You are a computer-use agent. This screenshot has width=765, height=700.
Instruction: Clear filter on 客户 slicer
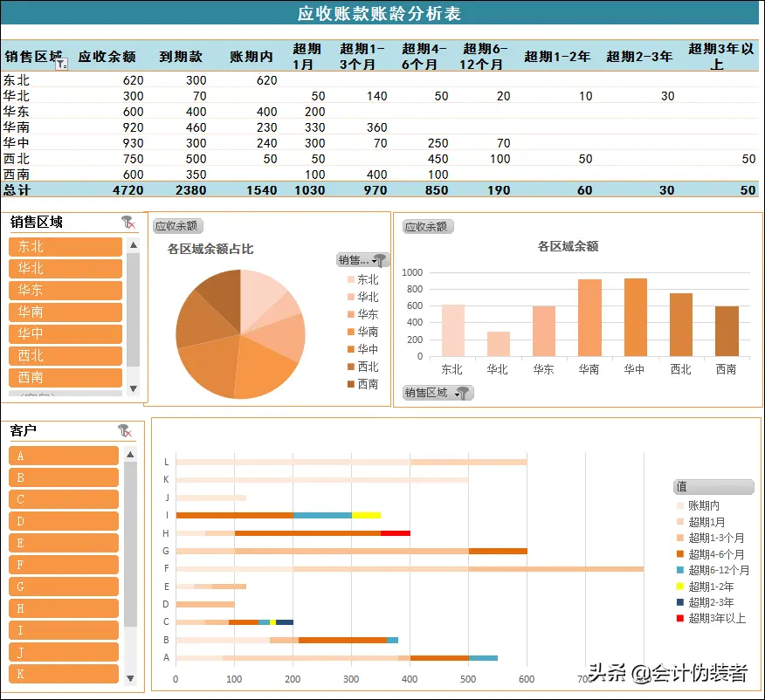point(125,431)
